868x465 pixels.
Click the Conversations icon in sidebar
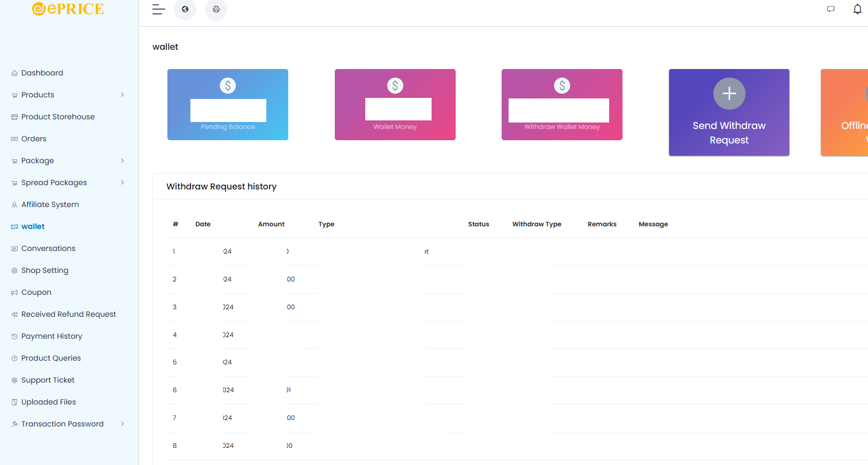pyautogui.click(x=14, y=249)
